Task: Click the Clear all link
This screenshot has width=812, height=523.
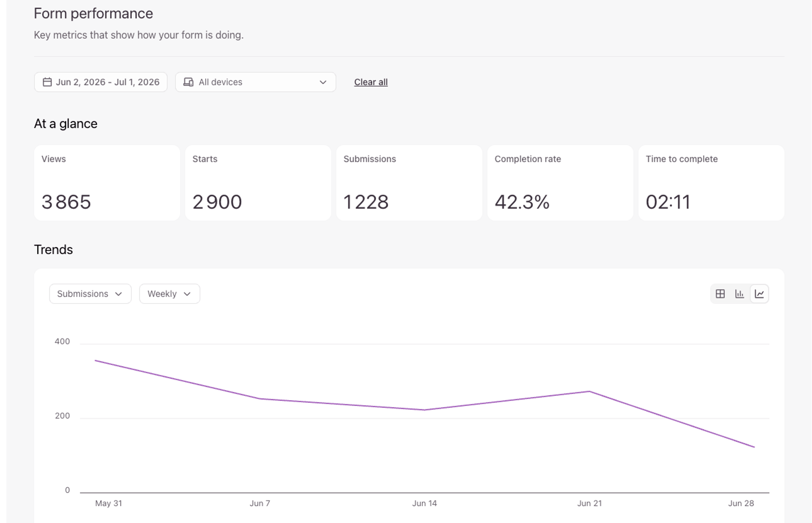Action: [x=371, y=82]
